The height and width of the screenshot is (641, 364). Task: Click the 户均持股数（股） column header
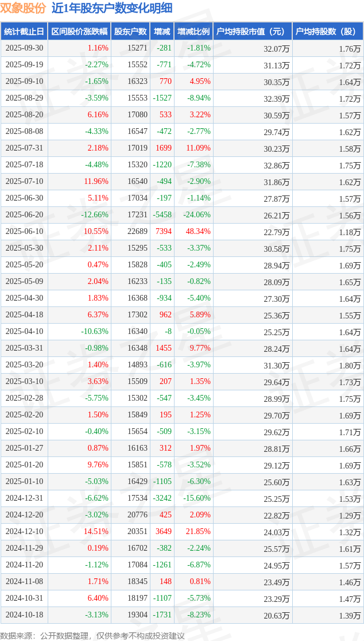(327, 32)
